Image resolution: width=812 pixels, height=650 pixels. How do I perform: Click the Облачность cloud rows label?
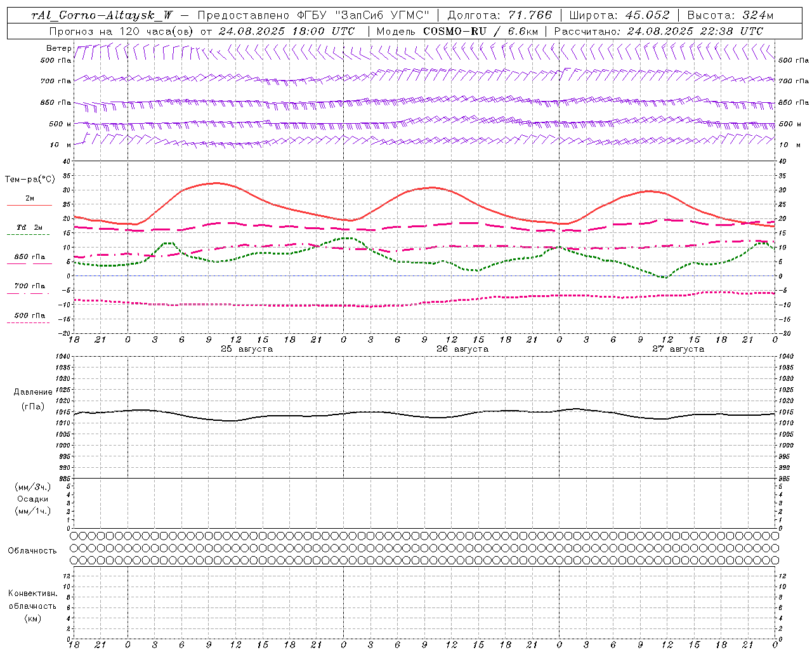click(x=32, y=550)
